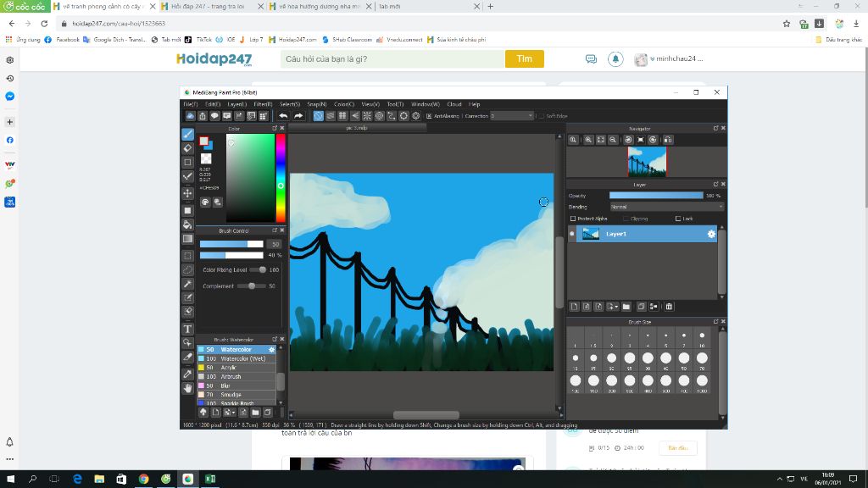Pick the Bucket fill tool

(x=187, y=225)
